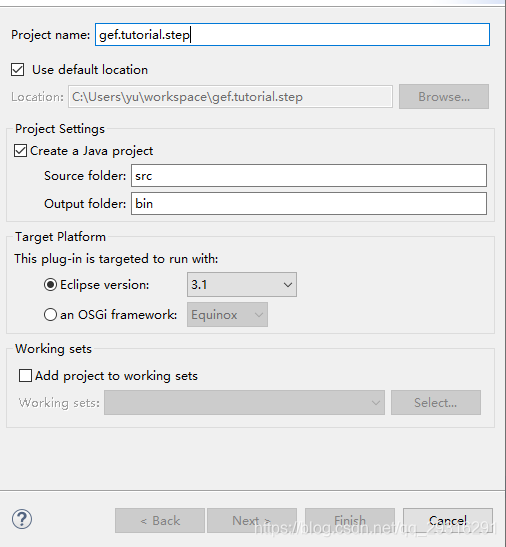Select an OSGi framework radio button

tap(50, 315)
